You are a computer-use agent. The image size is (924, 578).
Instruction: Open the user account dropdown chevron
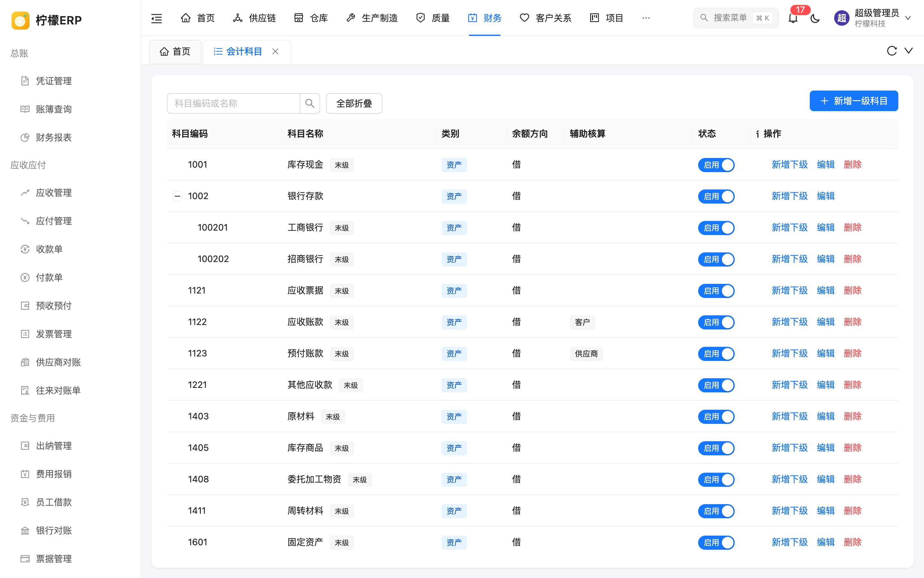(x=908, y=18)
